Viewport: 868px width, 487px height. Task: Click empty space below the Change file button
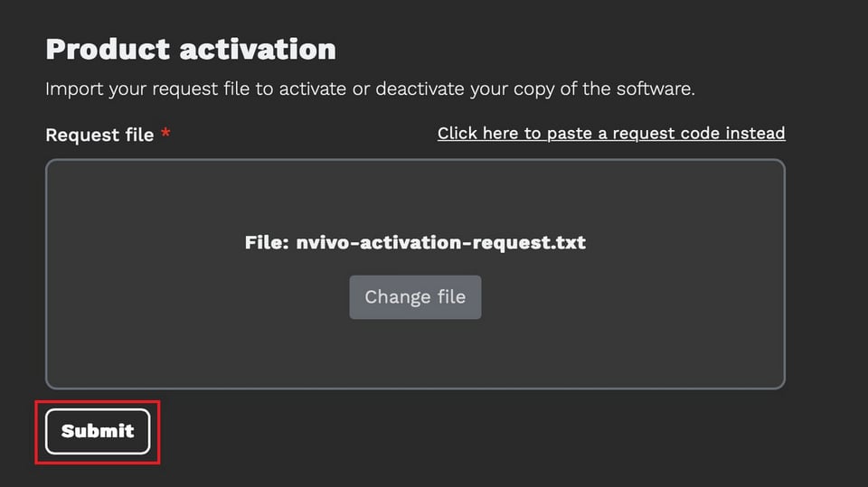tap(415, 354)
